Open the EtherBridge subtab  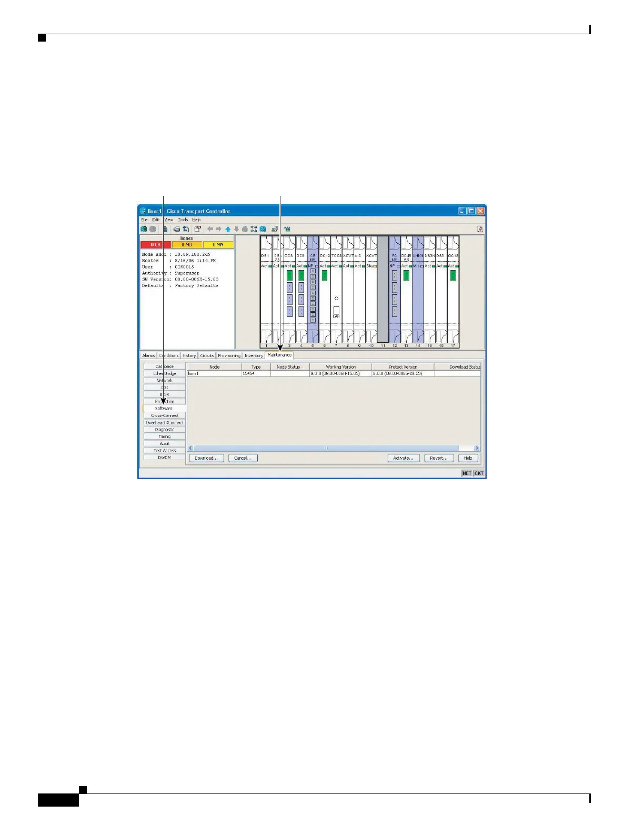tap(165, 373)
